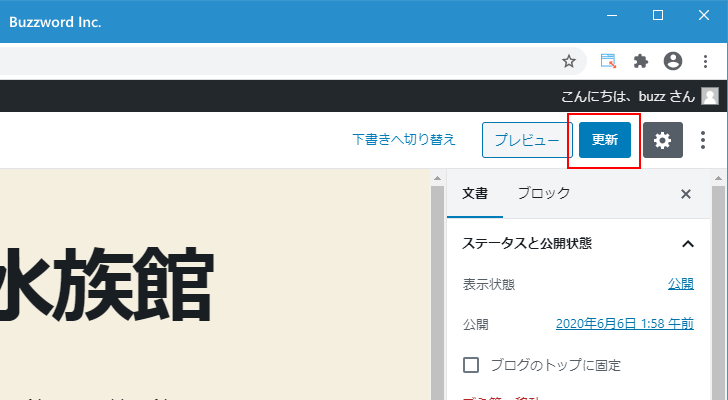
Task: Click 下書きへ切り替え link
Action: pos(404,140)
